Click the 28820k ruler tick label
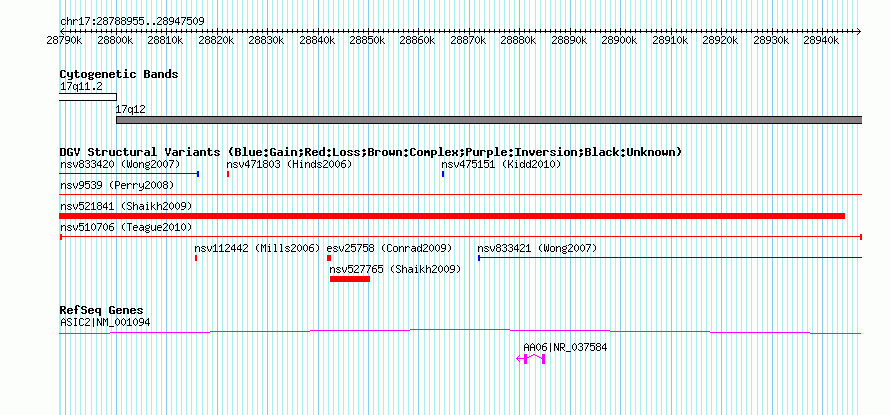This screenshot has width=890, height=415. point(217,41)
